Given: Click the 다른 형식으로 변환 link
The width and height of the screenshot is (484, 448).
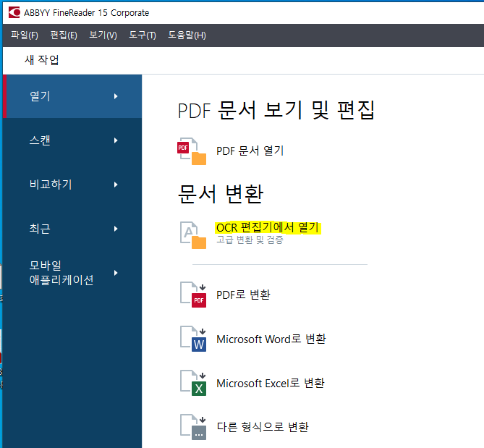Looking at the screenshot, I should pos(263,427).
